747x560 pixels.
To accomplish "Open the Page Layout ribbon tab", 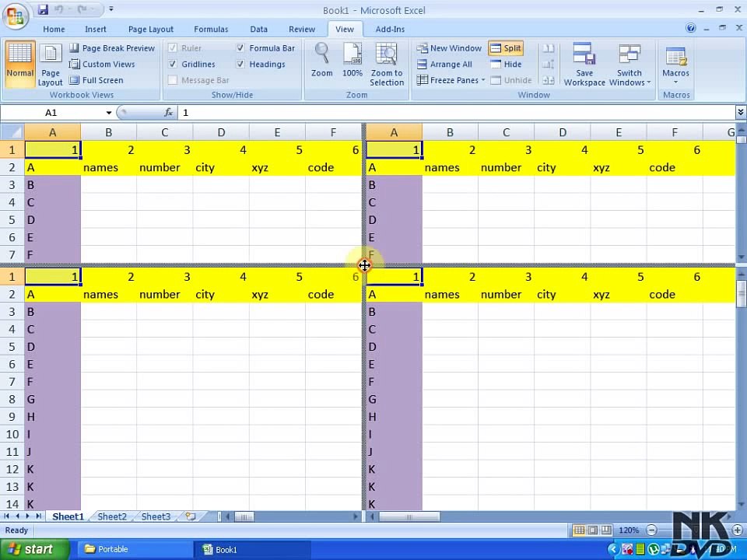I will (150, 29).
